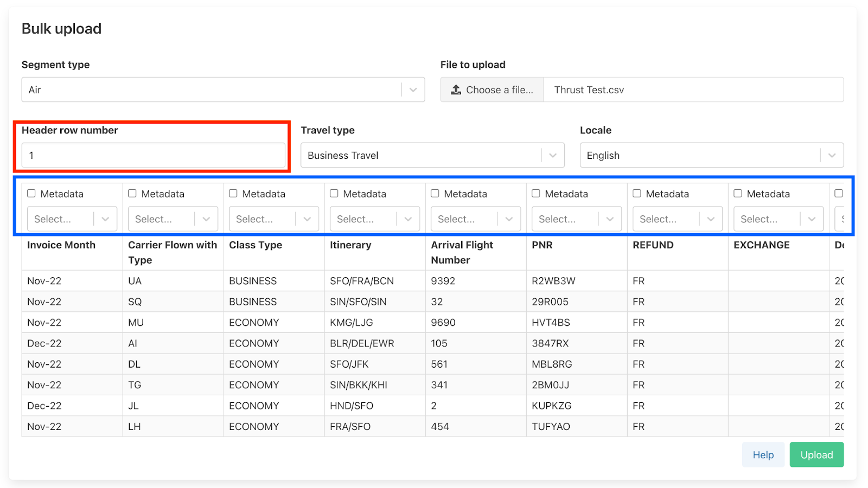Image resolution: width=868 pixels, height=488 pixels.
Task: Open Select dropdown above REFUND column
Action: (x=677, y=219)
